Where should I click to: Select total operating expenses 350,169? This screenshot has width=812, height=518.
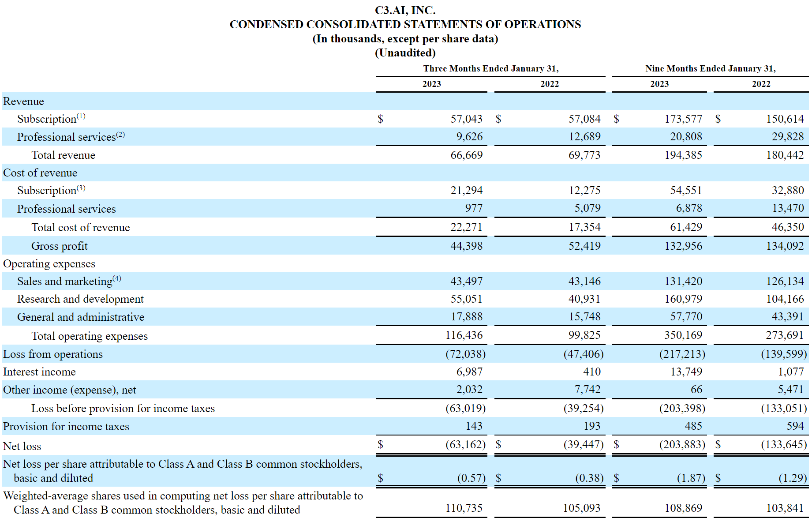(683, 335)
